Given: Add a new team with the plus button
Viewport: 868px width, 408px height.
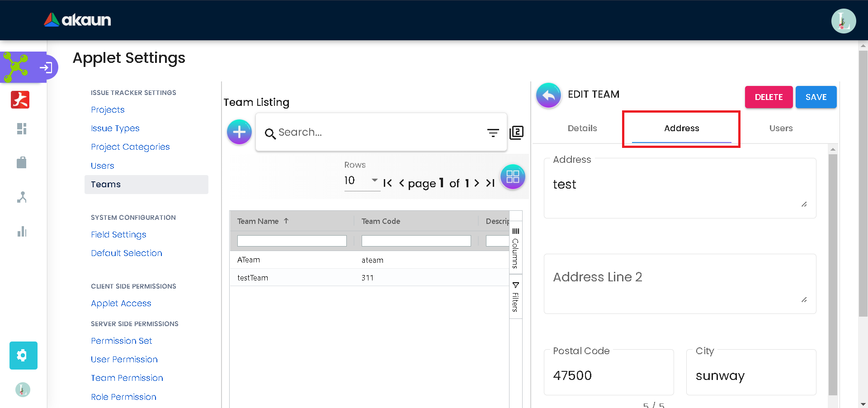Looking at the screenshot, I should point(239,132).
